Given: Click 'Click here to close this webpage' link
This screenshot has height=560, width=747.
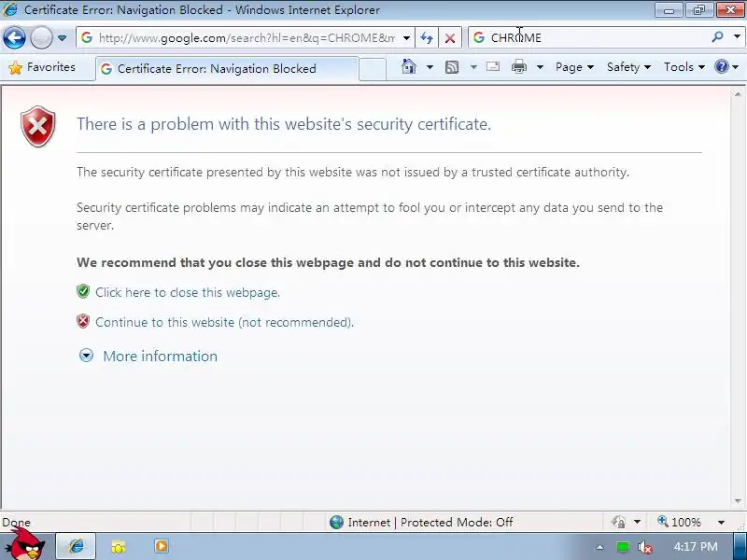Looking at the screenshot, I should (188, 292).
